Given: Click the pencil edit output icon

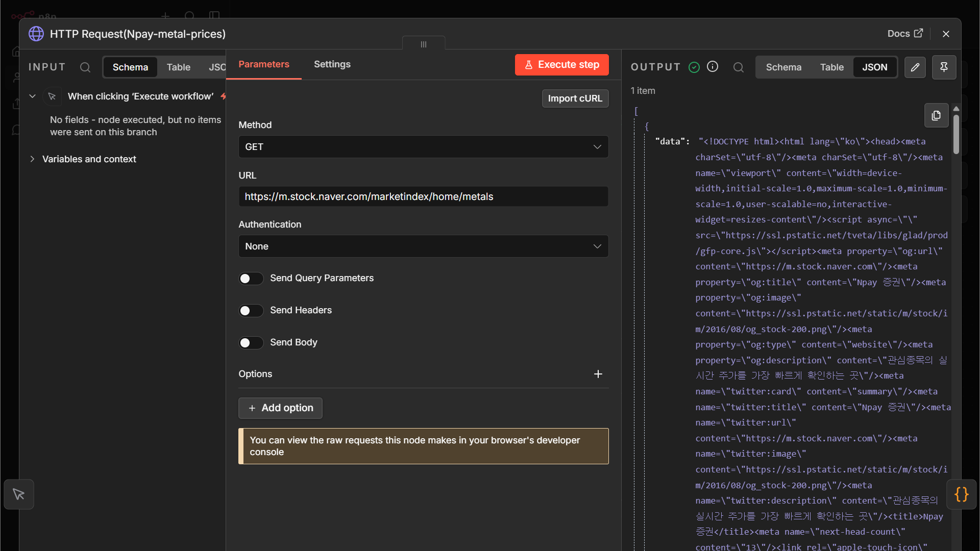Looking at the screenshot, I should pos(915,67).
